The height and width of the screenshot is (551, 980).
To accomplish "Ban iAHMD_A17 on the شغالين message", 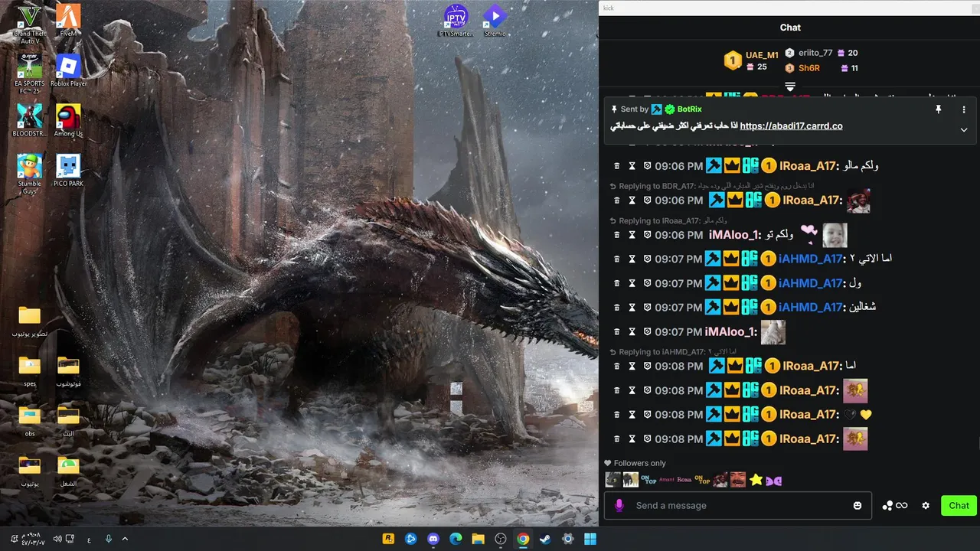I will 647,308.
